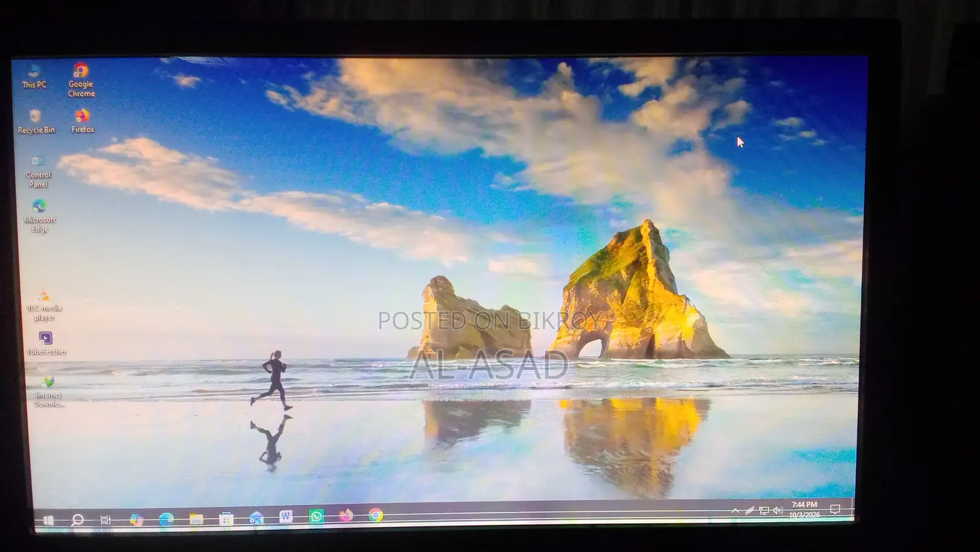
Task: Click the feather icon in system tray
Action: [750, 510]
